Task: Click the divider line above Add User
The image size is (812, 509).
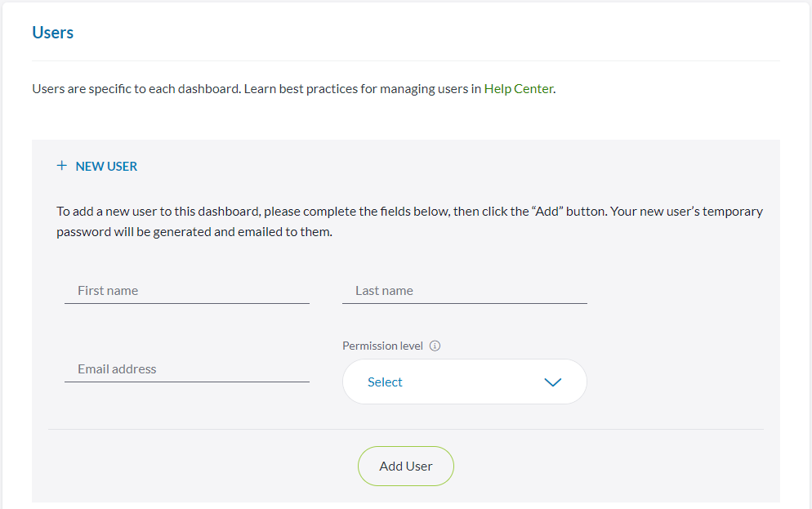Action: coord(405,429)
